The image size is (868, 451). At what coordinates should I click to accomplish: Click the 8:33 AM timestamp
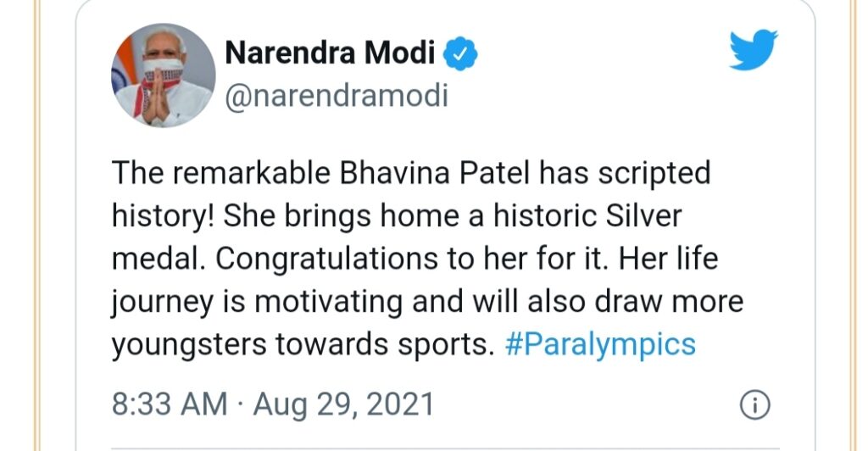pyautogui.click(x=170, y=404)
